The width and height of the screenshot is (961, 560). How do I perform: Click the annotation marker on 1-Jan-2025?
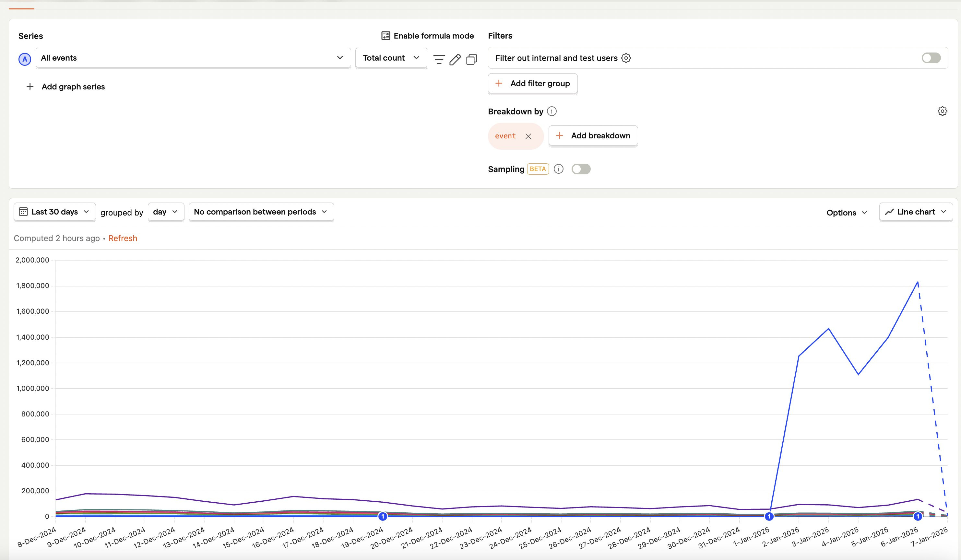point(769,517)
